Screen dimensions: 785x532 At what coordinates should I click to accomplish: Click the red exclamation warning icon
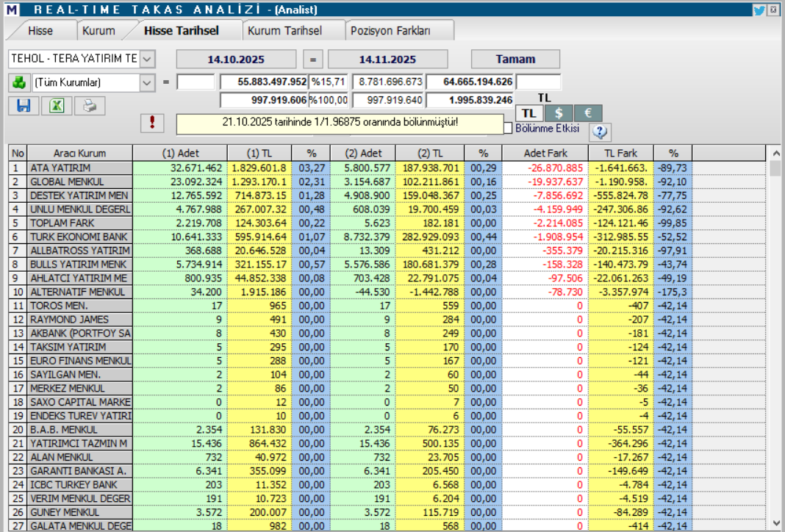(x=151, y=123)
